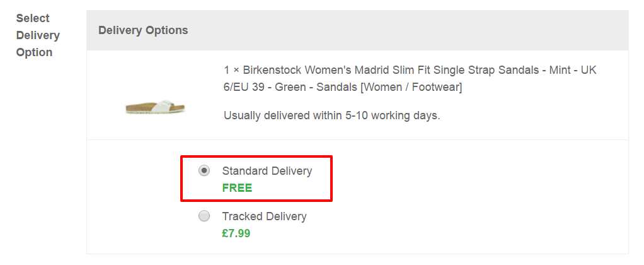
Task: Select the Standard Delivery radio button
Action: 204,170
